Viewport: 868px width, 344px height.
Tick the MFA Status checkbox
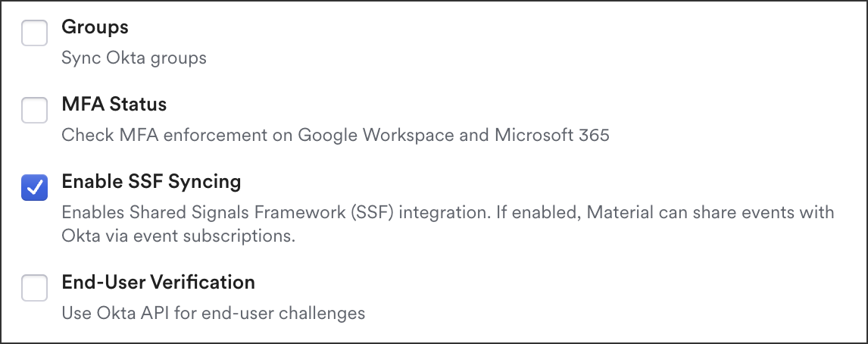click(x=34, y=110)
